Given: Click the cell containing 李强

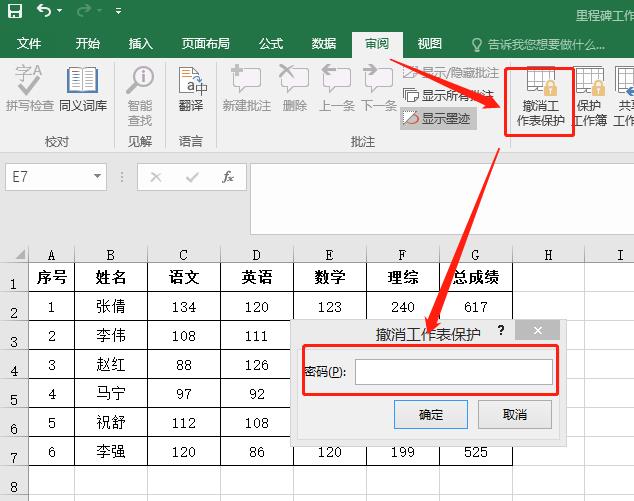Looking at the screenshot, I should point(111,451).
